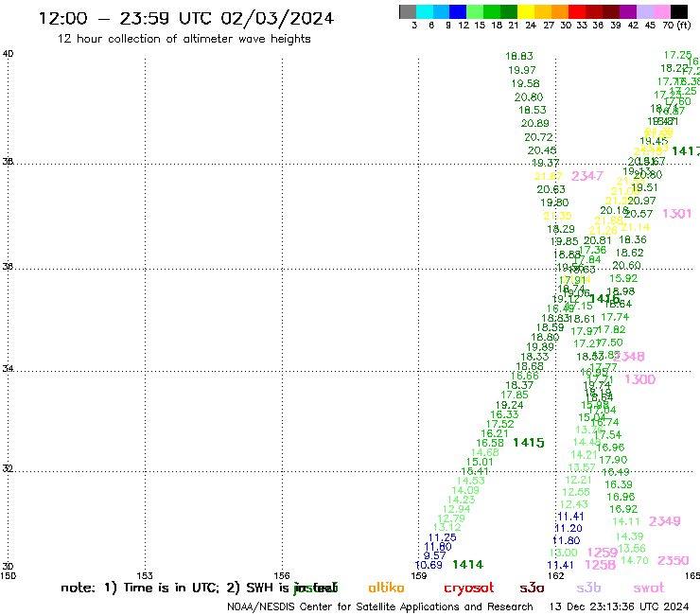Select the yellow swatch in the color legend
The image size is (700, 615).
click(x=526, y=11)
